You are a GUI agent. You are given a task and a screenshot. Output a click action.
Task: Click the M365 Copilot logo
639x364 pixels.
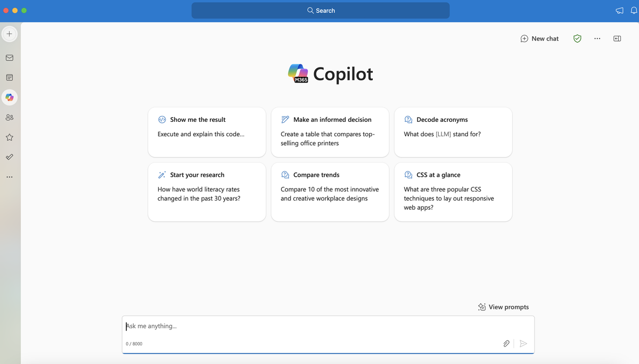(x=298, y=73)
